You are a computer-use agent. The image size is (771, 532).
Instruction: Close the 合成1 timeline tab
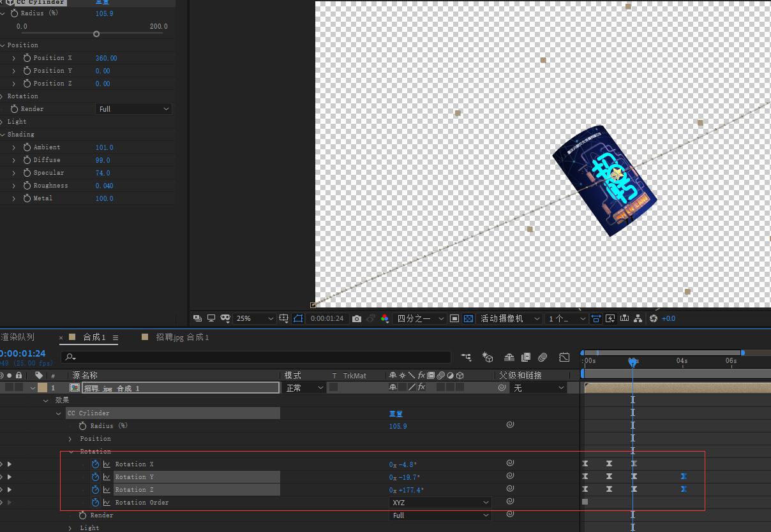[61, 337]
